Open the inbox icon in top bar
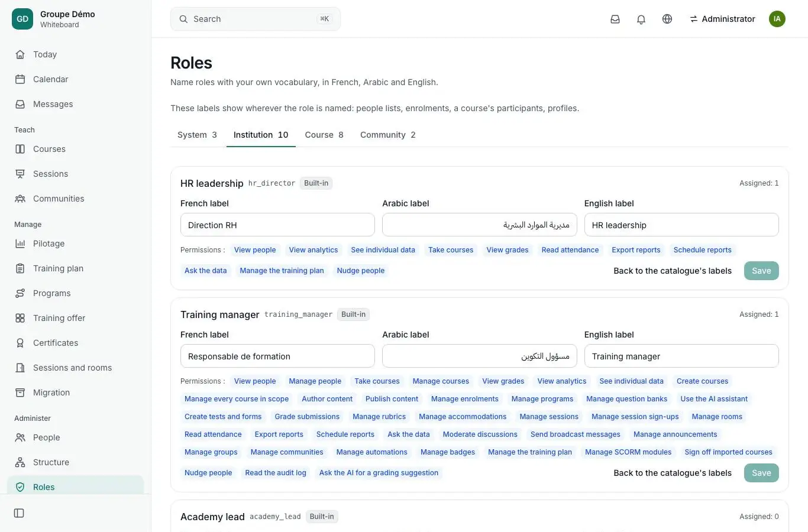The image size is (808, 532). (615, 19)
